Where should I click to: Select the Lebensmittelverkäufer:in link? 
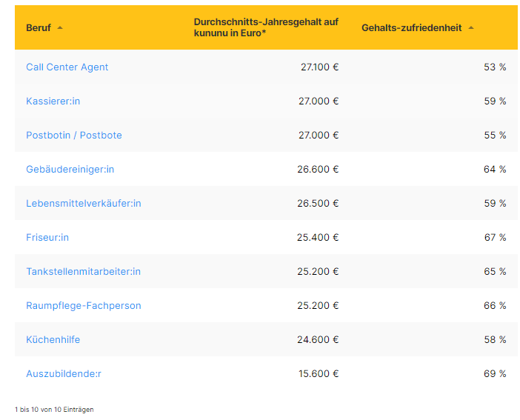84,204
